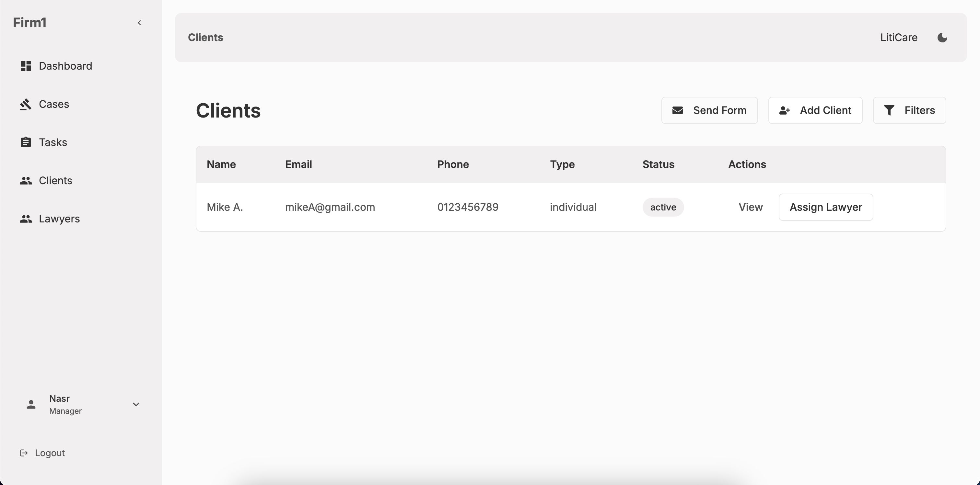
Task: Click the Dashboard grid icon
Action: (26, 66)
